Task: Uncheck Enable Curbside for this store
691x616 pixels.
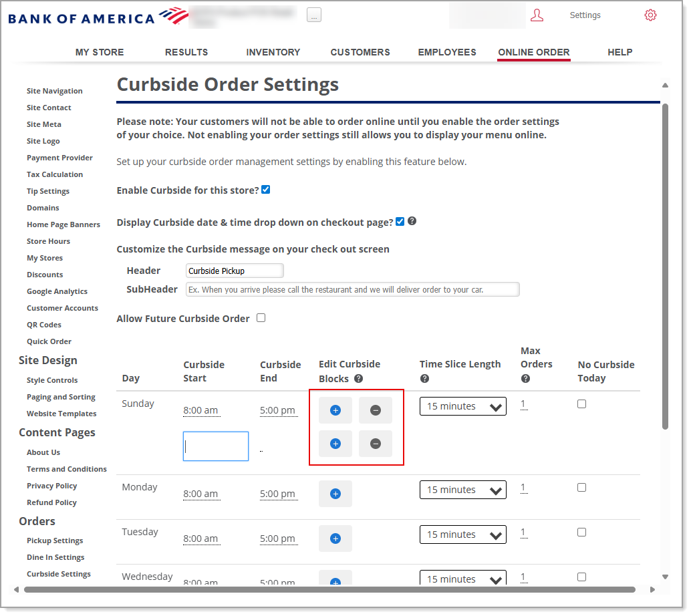Action: [266, 190]
